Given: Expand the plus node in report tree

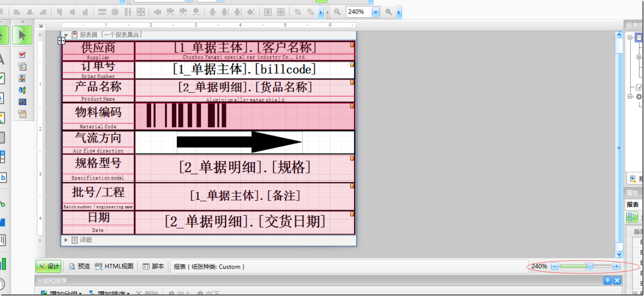Looking at the screenshot, I should [639, 57].
